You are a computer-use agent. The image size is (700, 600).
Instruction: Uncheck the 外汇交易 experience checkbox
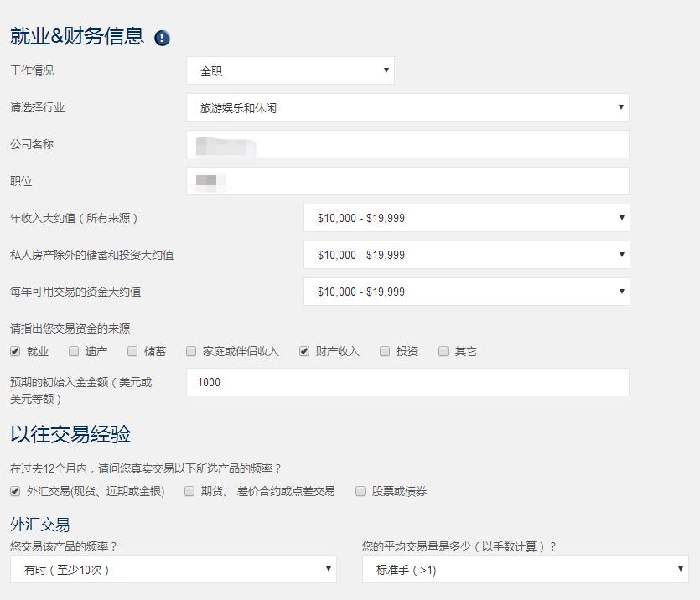tap(14, 492)
